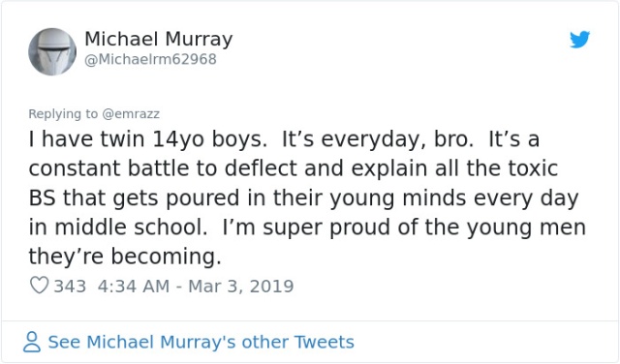Click the phrase young minds every day

(x=454, y=197)
